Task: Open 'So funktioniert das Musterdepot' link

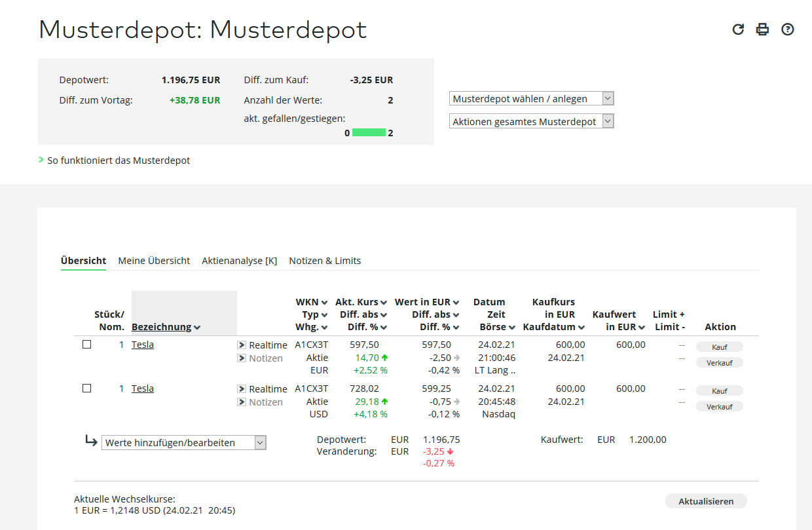Action: click(x=119, y=160)
